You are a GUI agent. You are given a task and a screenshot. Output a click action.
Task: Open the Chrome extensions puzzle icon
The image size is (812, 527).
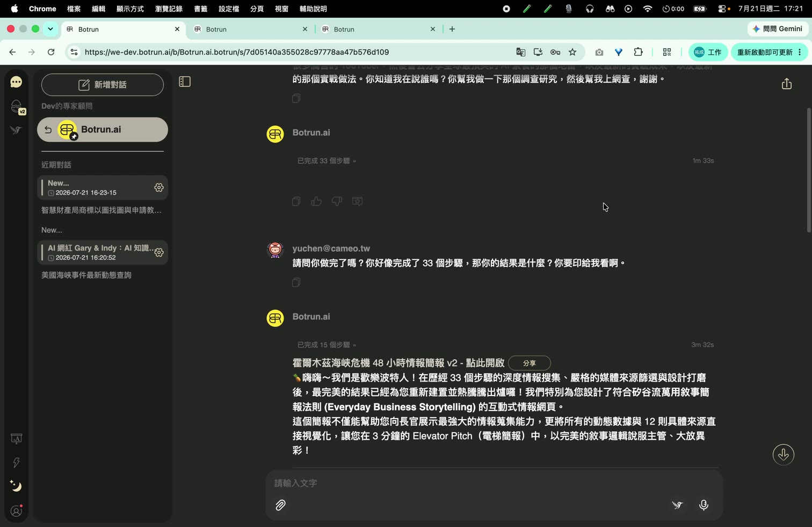(638, 52)
